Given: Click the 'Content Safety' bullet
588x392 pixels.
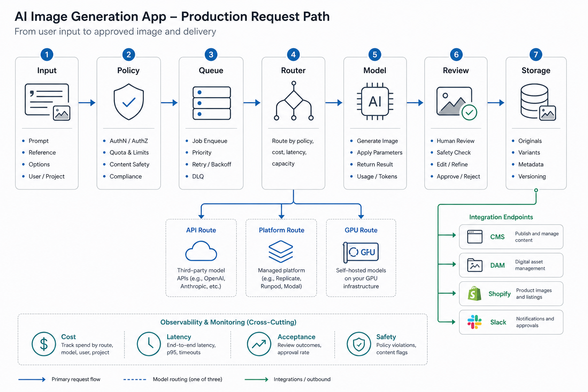Looking at the screenshot, I should [x=129, y=164].
